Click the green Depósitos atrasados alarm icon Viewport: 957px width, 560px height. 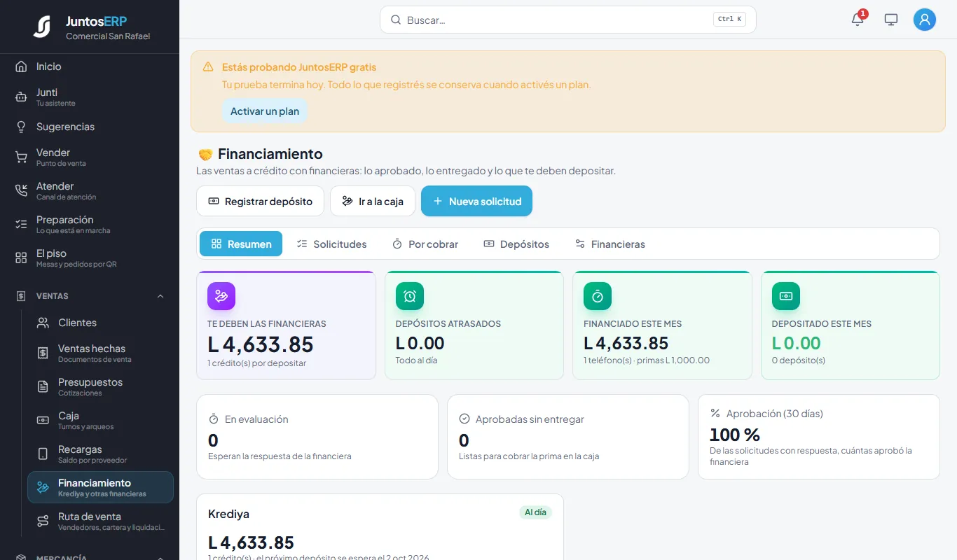(x=410, y=296)
